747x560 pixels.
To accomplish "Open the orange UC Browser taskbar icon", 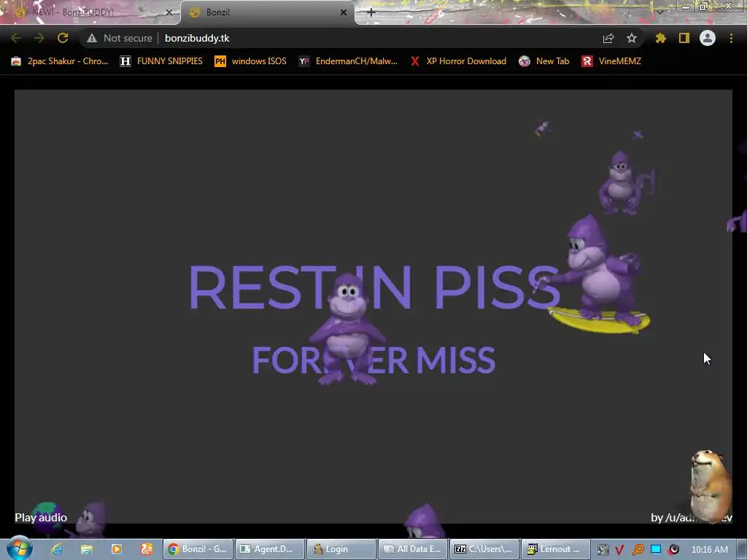I will pos(146,549).
